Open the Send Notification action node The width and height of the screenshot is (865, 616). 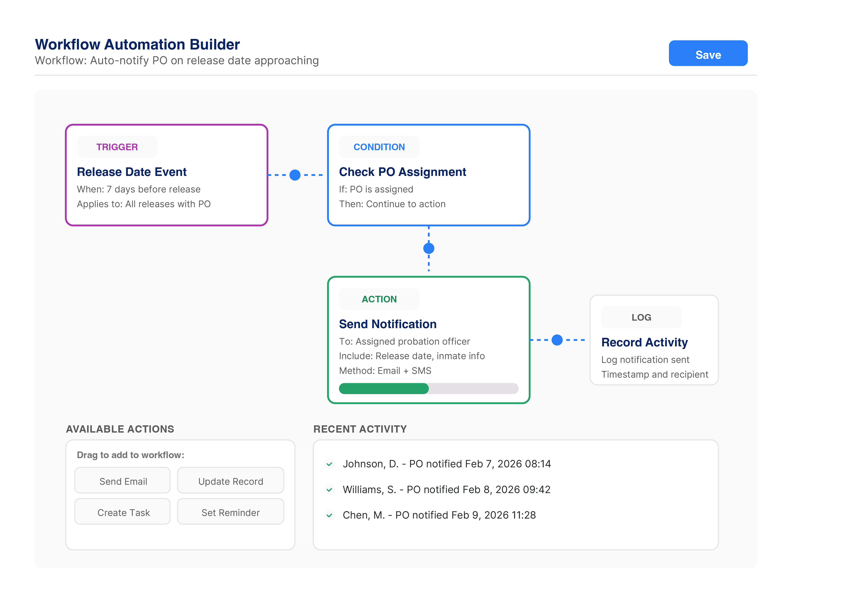click(x=428, y=340)
